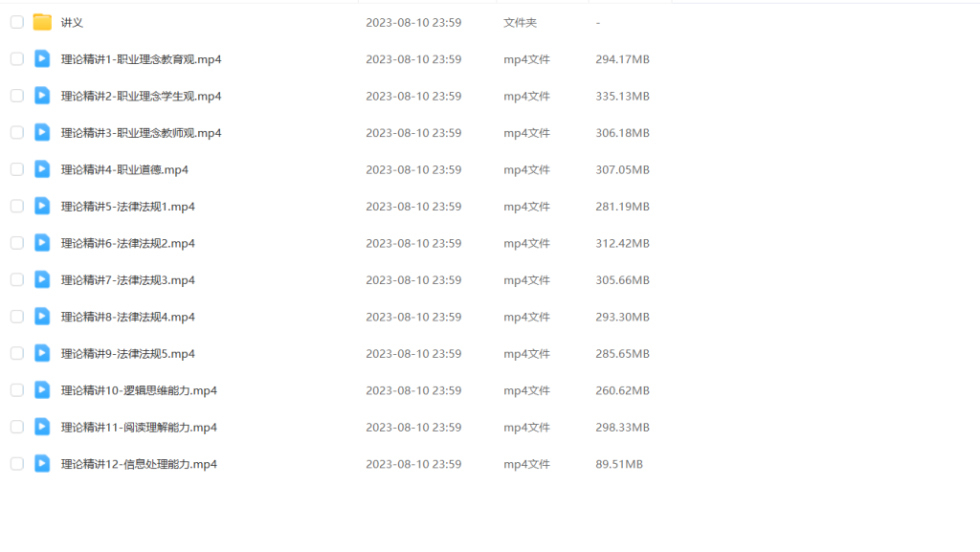Click file name 理论精讲7-法律法规3.mp4
Image resolution: width=980 pixels, height=552 pixels.
127,280
